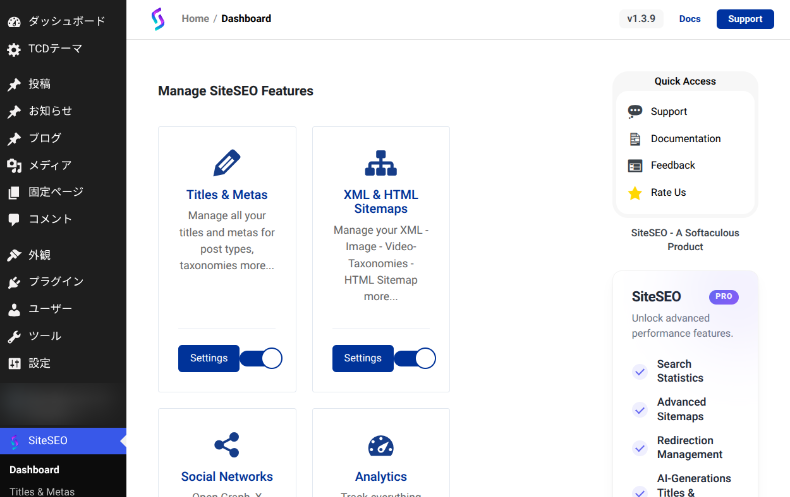Open Support in Quick Access
Screen dimensions: 790x497
coord(669,111)
